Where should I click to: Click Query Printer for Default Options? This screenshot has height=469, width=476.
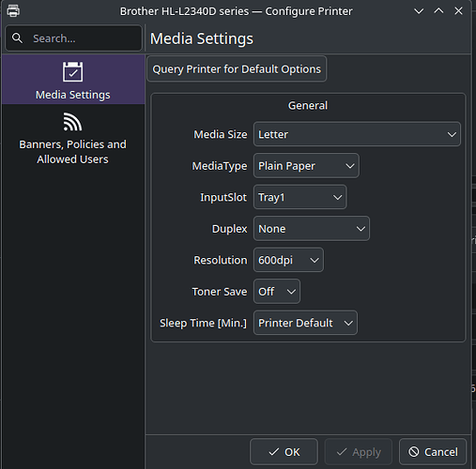coord(237,68)
